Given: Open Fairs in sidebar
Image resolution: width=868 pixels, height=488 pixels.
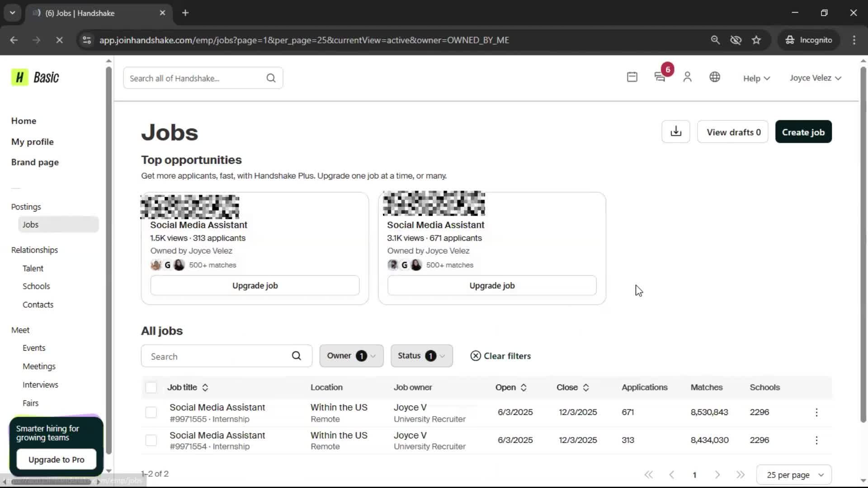Looking at the screenshot, I should pos(30,404).
